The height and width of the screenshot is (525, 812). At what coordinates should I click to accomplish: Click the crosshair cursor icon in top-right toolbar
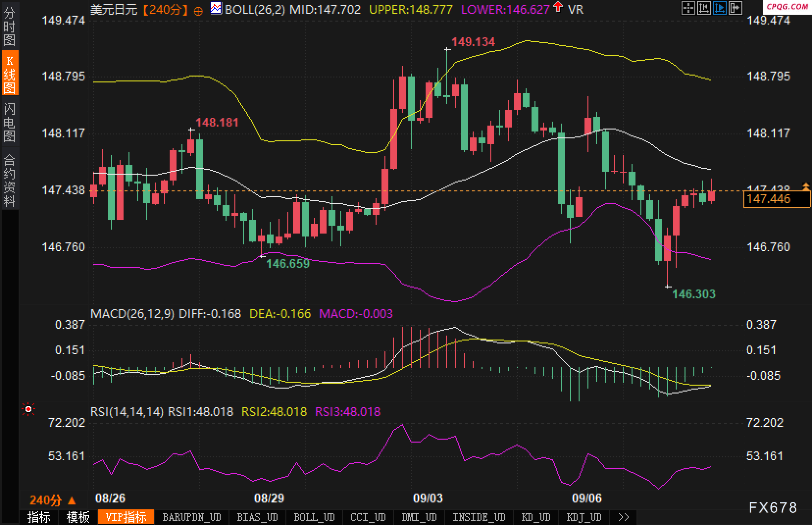point(688,8)
